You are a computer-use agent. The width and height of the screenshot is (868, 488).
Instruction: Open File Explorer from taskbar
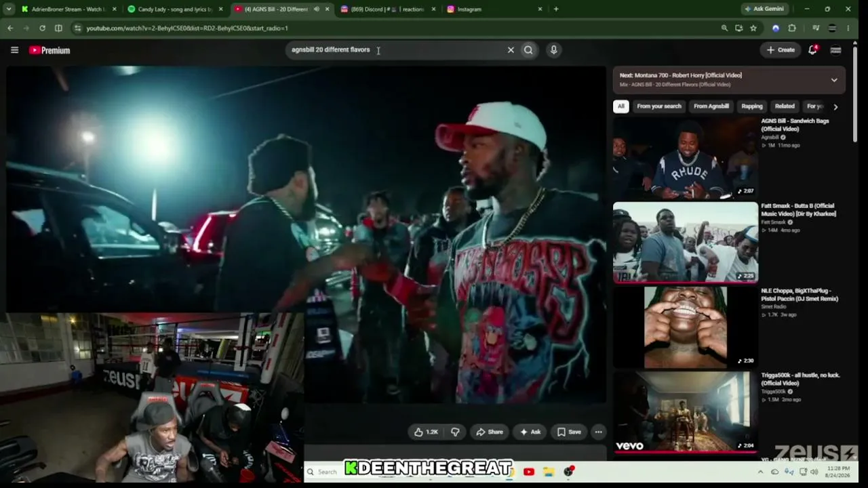[x=549, y=472]
